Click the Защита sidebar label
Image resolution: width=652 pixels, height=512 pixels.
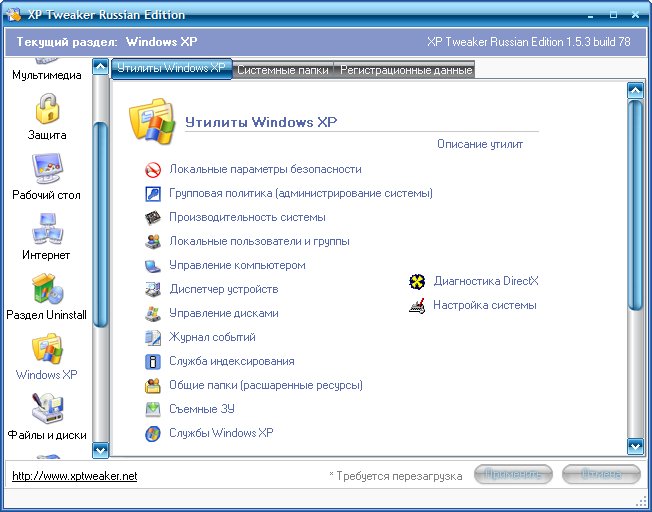[x=47, y=135]
